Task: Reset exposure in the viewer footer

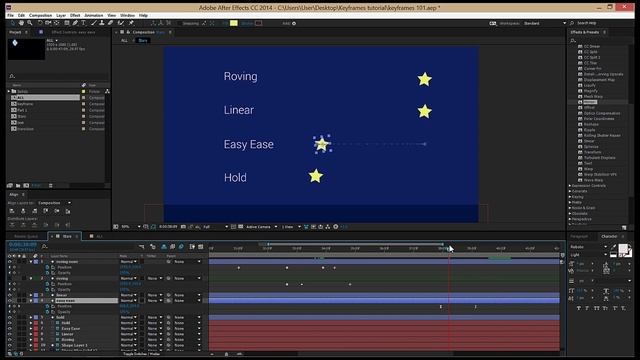Action: (335, 227)
